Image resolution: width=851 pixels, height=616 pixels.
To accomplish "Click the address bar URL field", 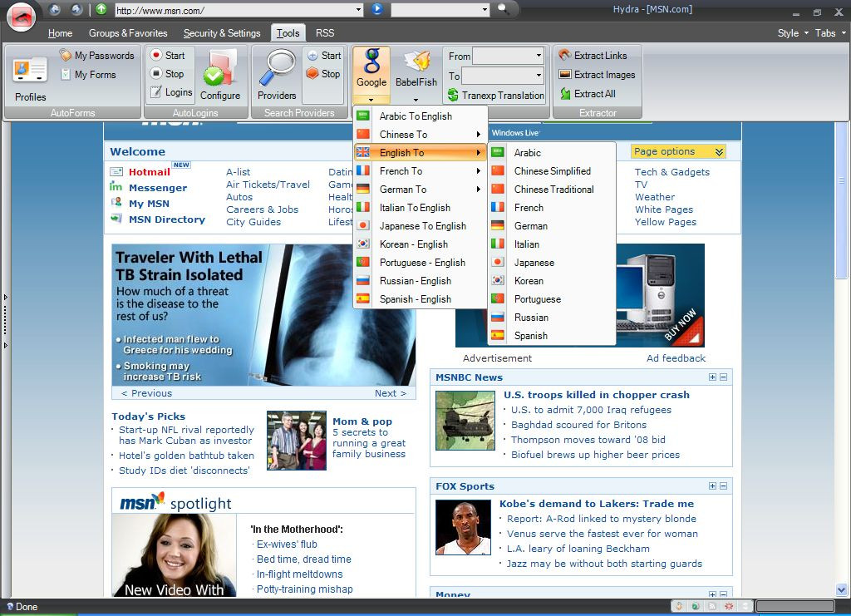I will 234,10.
